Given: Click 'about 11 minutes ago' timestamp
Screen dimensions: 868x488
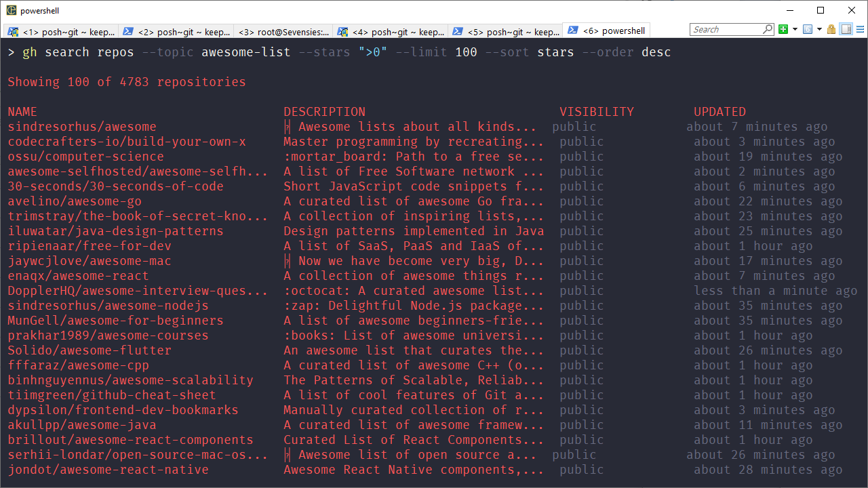Looking at the screenshot, I should (768, 425).
